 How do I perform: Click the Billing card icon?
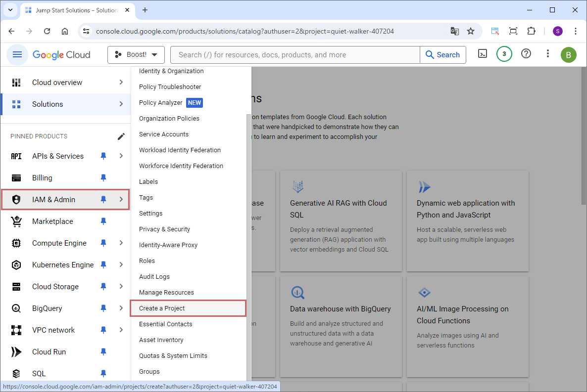pyautogui.click(x=16, y=177)
